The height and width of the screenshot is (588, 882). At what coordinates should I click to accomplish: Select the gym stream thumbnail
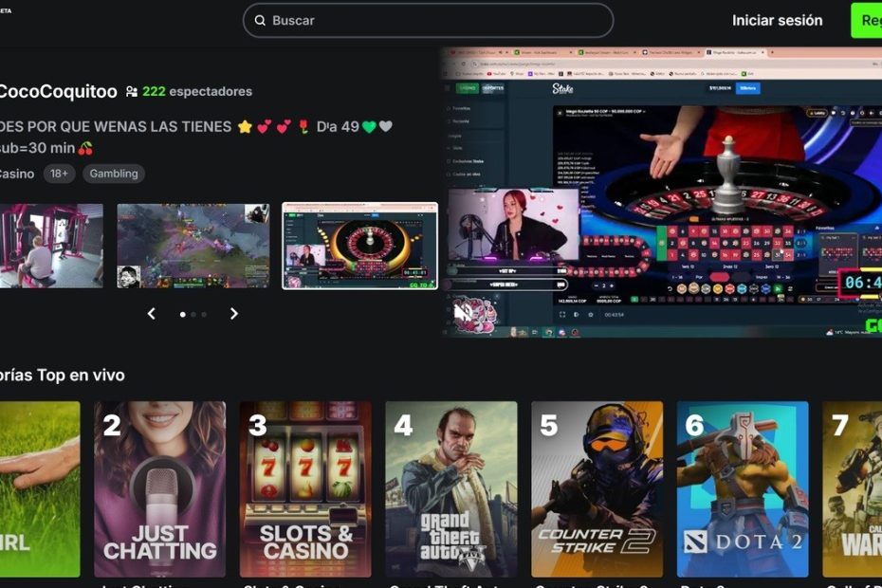click(x=51, y=246)
